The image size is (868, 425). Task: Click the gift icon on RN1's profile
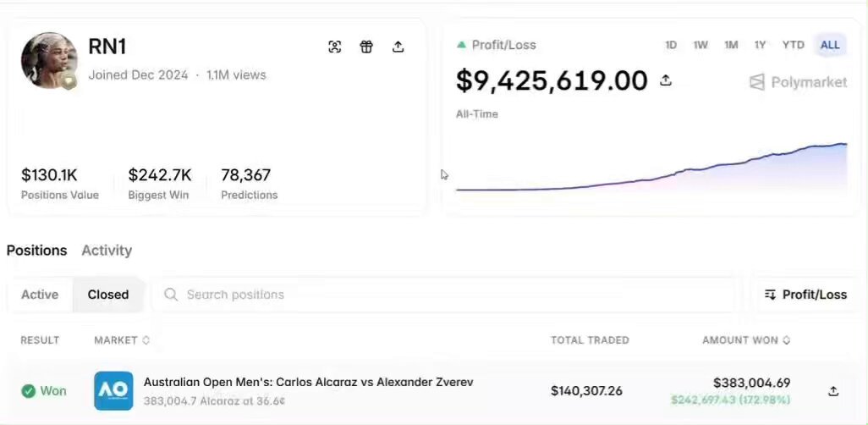[x=366, y=47]
